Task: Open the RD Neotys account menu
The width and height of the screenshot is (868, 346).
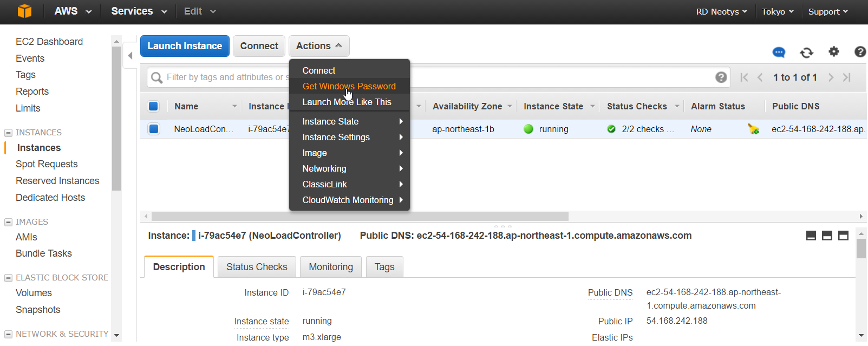Action: [x=721, y=11]
